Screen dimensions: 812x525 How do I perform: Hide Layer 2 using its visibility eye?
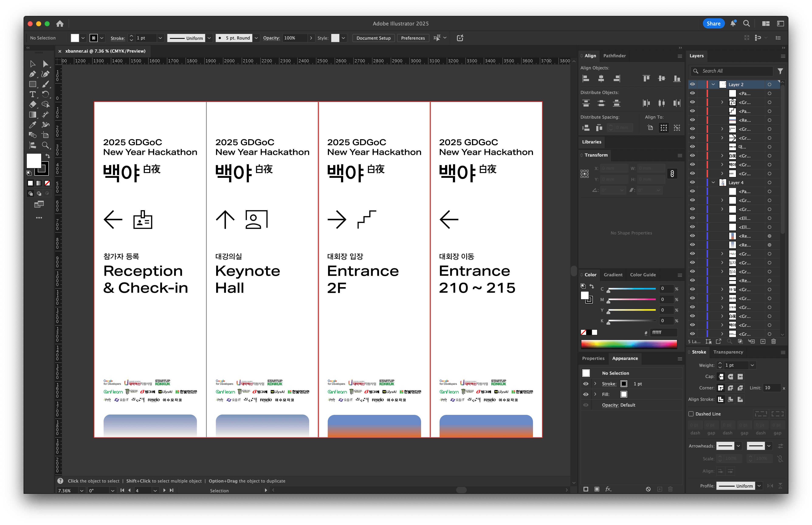point(692,84)
